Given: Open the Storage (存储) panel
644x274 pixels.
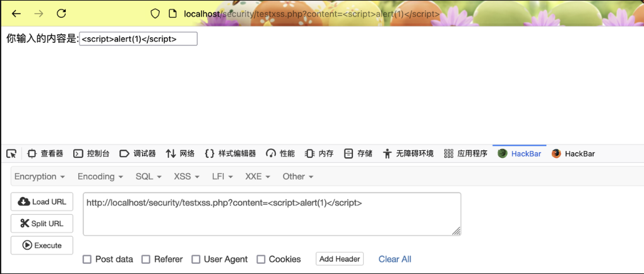Looking at the screenshot, I should 358,153.
